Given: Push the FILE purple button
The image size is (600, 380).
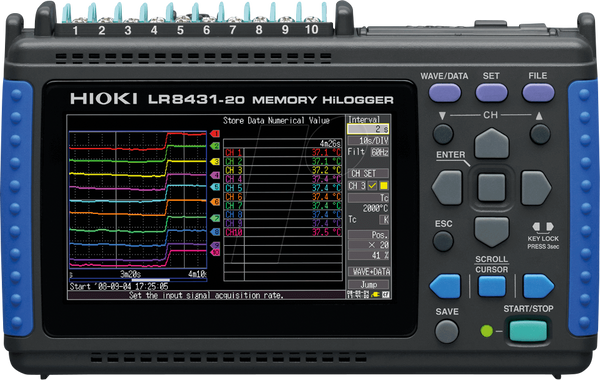Looking at the screenshot, I should coord(538,93).
